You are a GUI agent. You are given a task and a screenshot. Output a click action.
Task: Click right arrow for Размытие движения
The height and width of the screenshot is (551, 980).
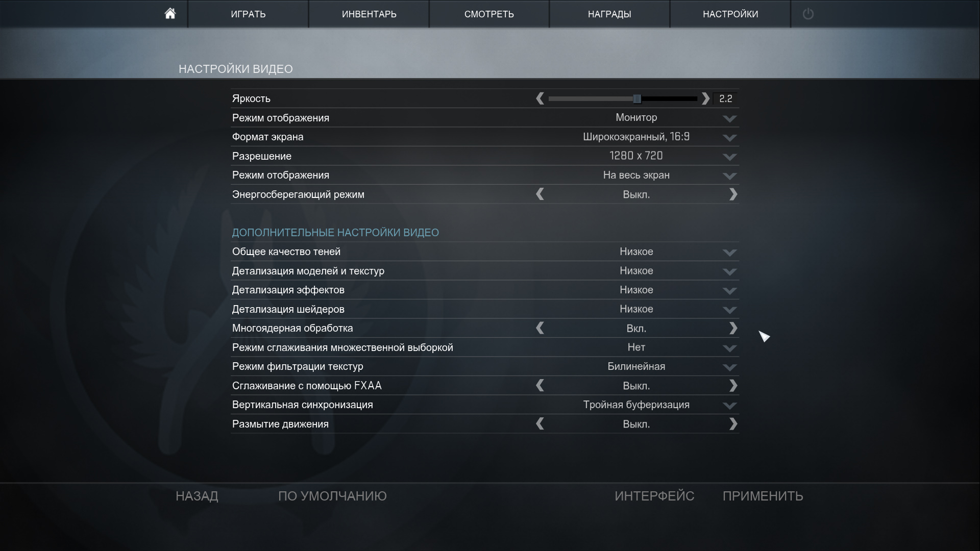pos(733,424)
